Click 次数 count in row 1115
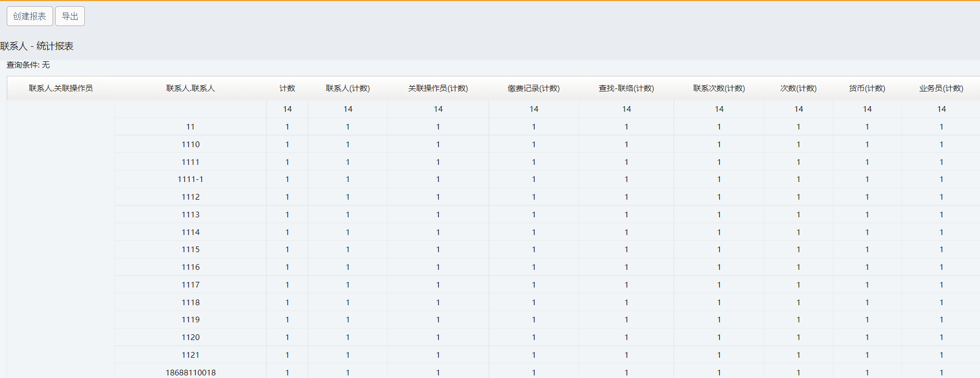The height and width of the screenshot is (378, 980). [x=798, y=250]
